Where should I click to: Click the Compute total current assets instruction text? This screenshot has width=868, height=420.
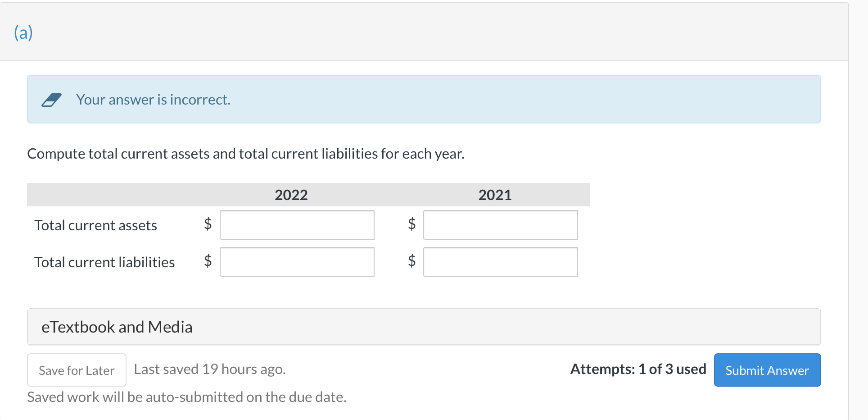point(246,153)
